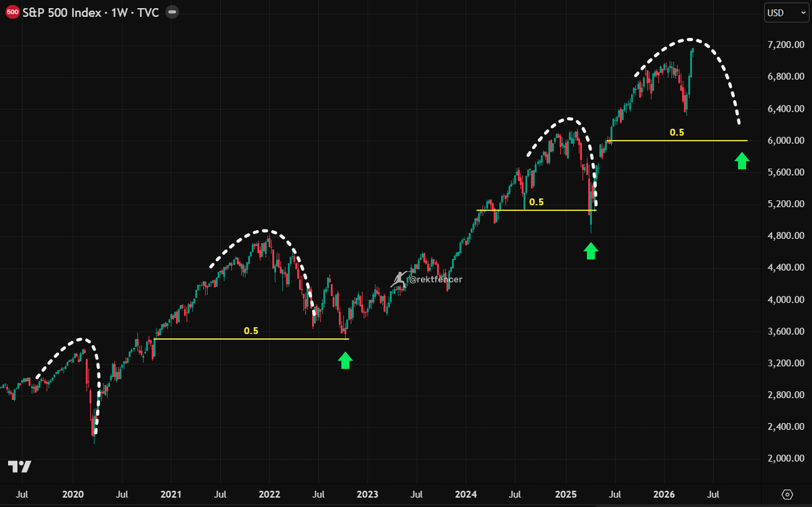Click the 4,000.00 price axis label
This screenshot has height=507, width=812.
[x=786, y=300]
